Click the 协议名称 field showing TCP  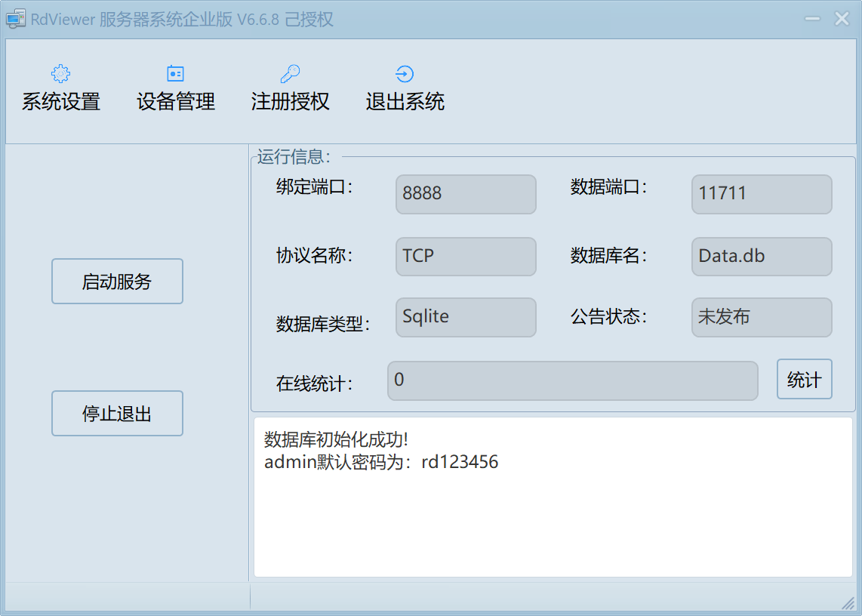click(466, 257)
